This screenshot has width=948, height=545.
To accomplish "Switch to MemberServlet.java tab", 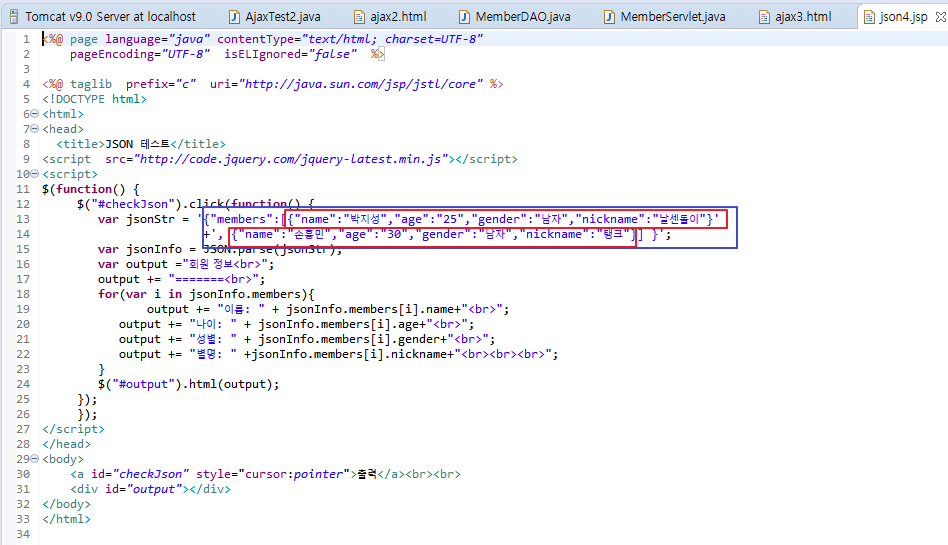I will 665,16.
